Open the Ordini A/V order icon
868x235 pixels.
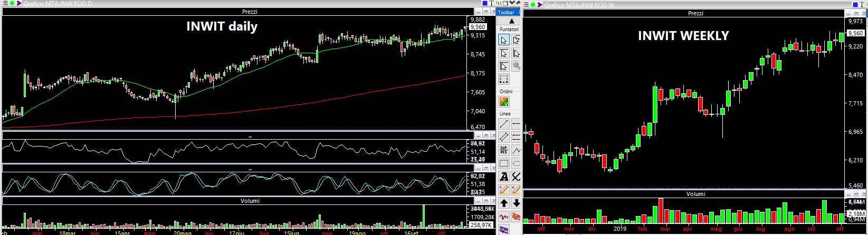[504, 102]
